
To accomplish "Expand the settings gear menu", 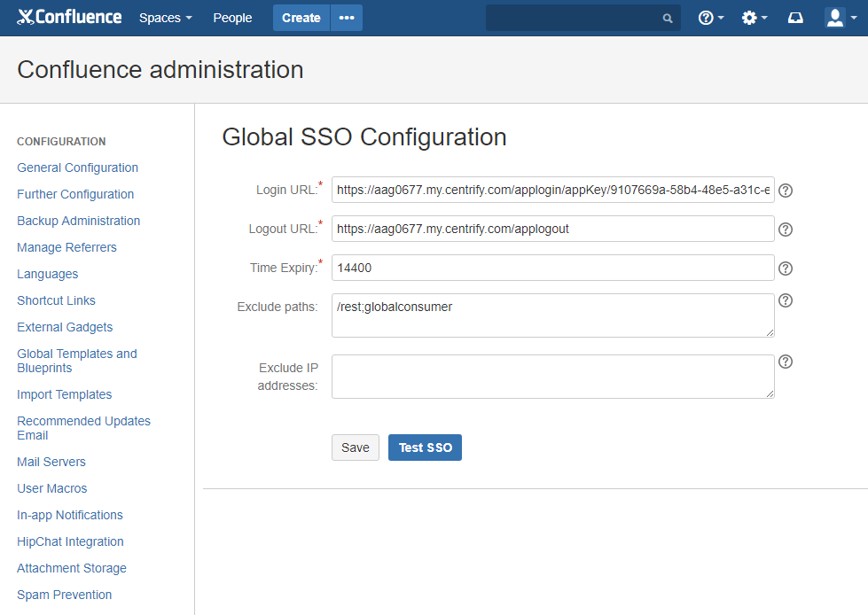I will pos(754,18).
